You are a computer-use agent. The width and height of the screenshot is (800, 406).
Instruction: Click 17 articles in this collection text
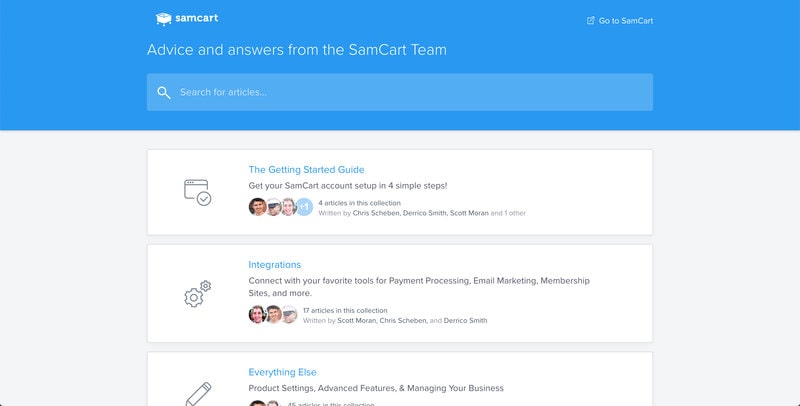tap(345, 310)
